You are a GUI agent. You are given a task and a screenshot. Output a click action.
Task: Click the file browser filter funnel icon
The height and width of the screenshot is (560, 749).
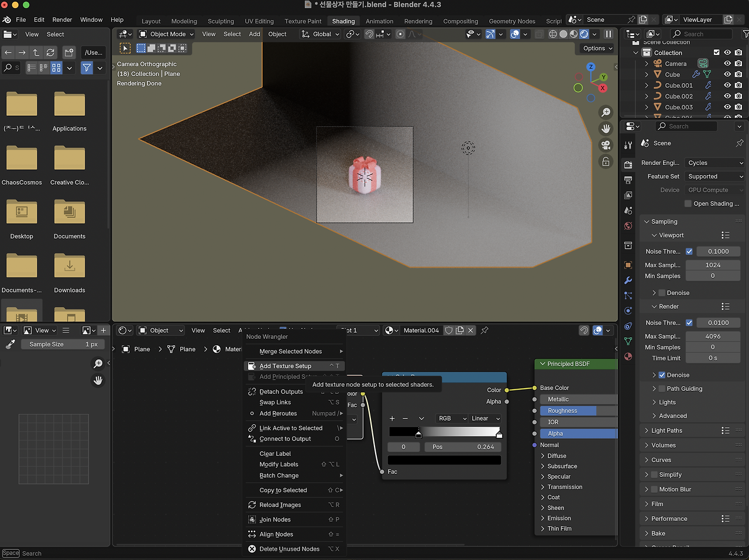coord(87,68)
